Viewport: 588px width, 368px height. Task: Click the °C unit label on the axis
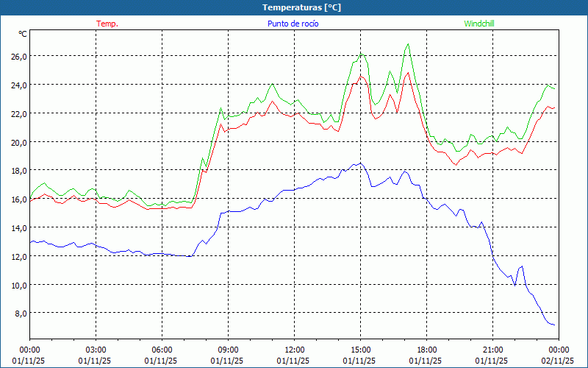(23, 34)
